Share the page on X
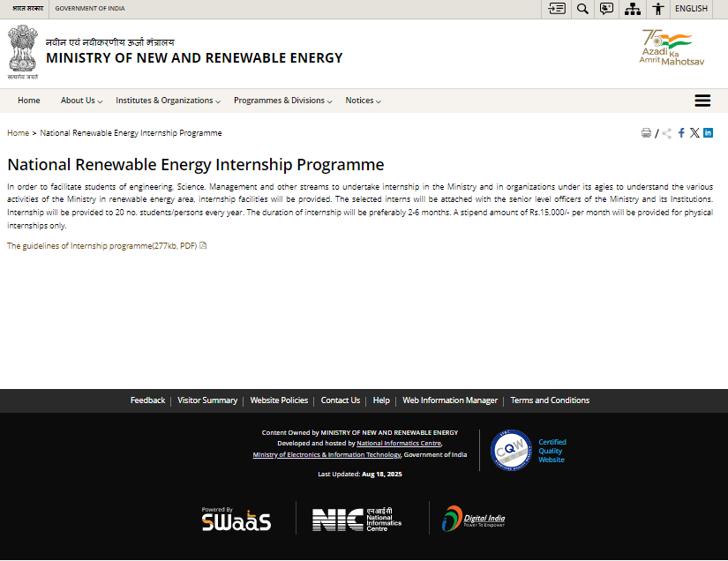The height and width of the screenshot is (561, 728). coord(694,133)
